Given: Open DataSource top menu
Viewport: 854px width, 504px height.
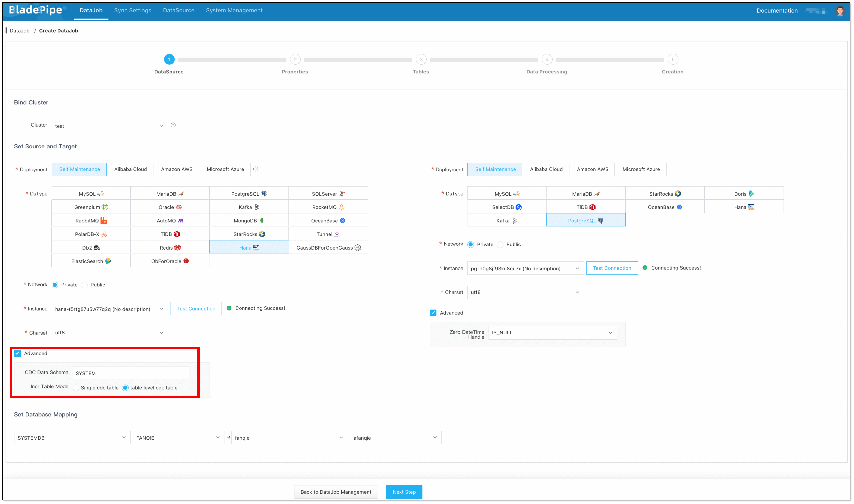Looking at the screenshot, I should pos(178,11).
